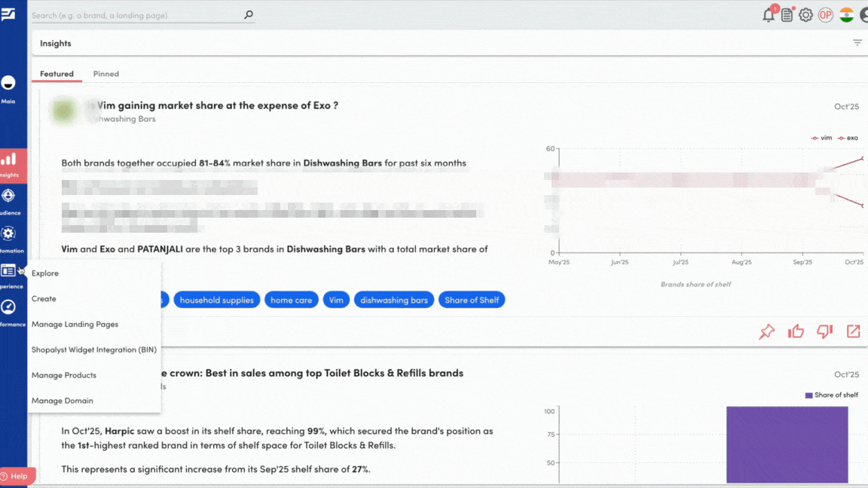868x488 pixels.
Task: Click the Brands share of shelf caption
Action: [695, 285]
